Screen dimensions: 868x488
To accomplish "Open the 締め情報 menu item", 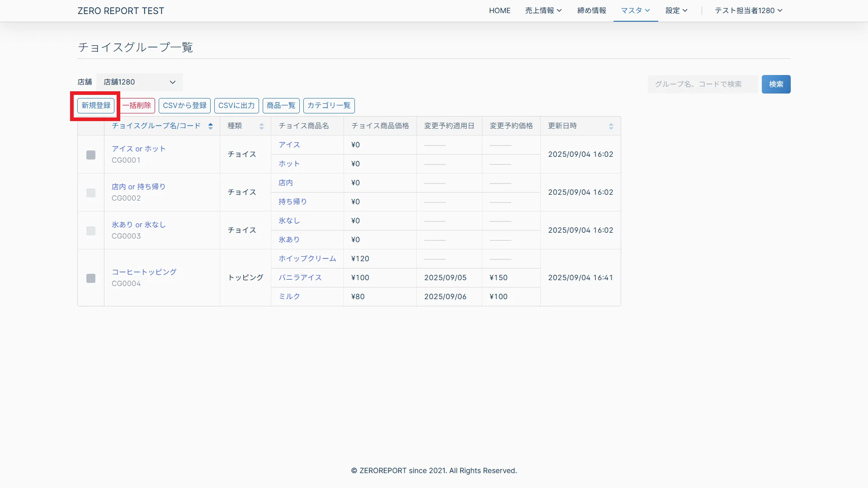I will pos(591,10).
